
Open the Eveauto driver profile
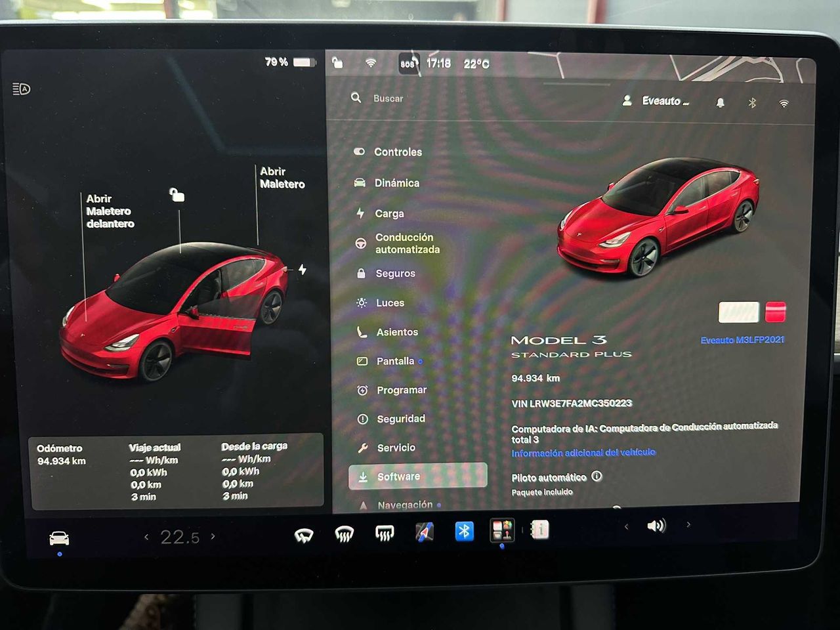tap(656, 101)
